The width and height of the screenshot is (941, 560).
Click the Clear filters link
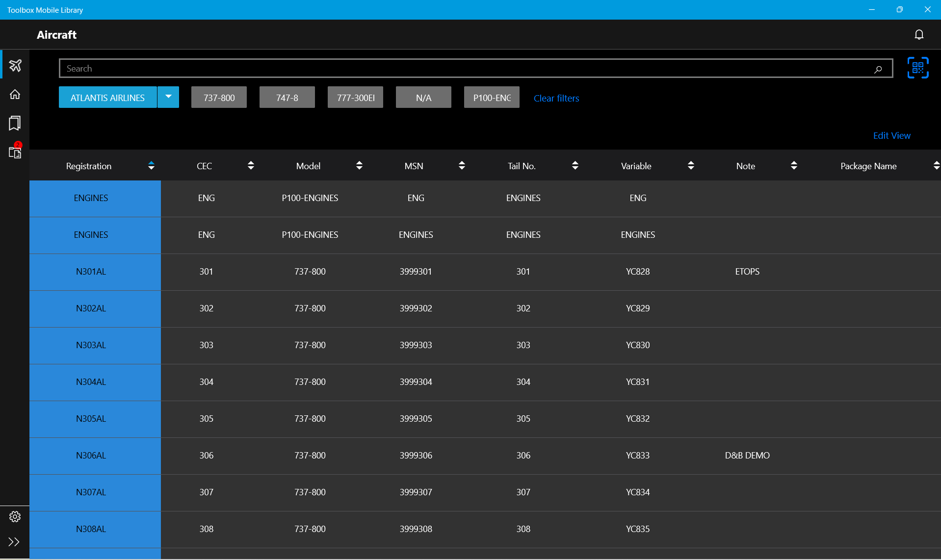pyautogui.click(x=556, y=98)
